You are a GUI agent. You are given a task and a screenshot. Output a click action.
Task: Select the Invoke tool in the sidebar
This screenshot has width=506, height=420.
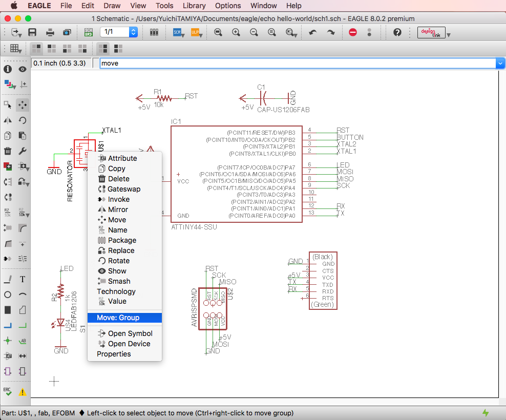[x=8, y=259]
